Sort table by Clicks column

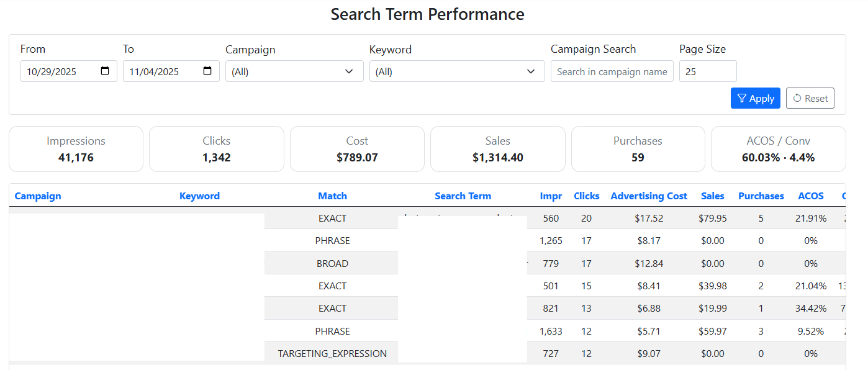pyautogui.click(x=586, y=196)
